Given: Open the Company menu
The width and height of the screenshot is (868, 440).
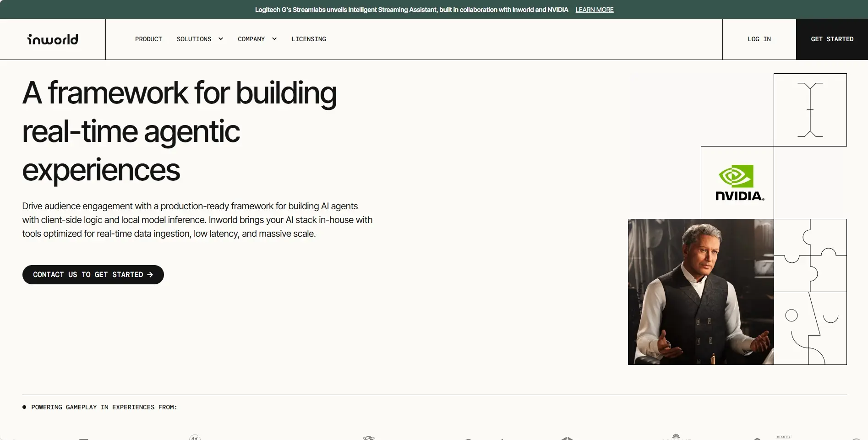Looking at the screenshot, I should tap(251, 39).
